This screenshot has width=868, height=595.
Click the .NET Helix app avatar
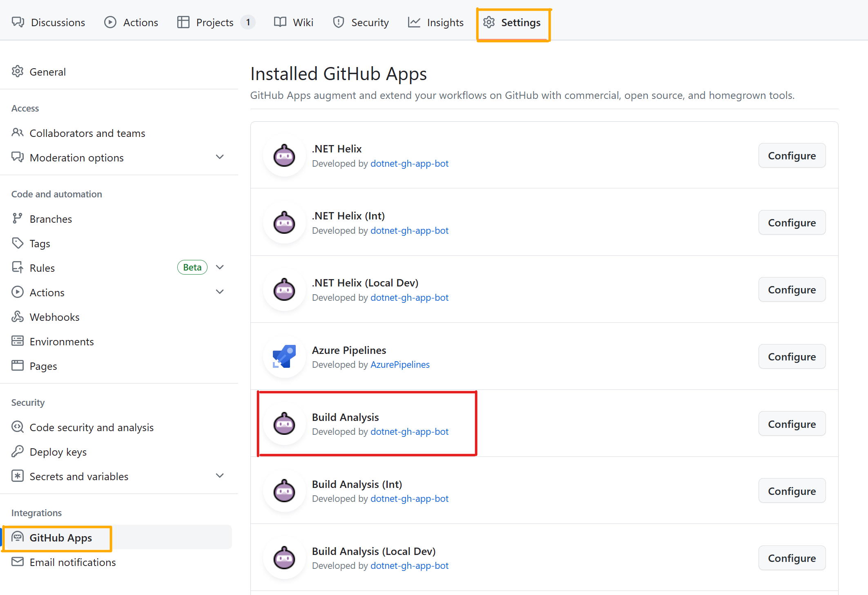tap(284, 156)
